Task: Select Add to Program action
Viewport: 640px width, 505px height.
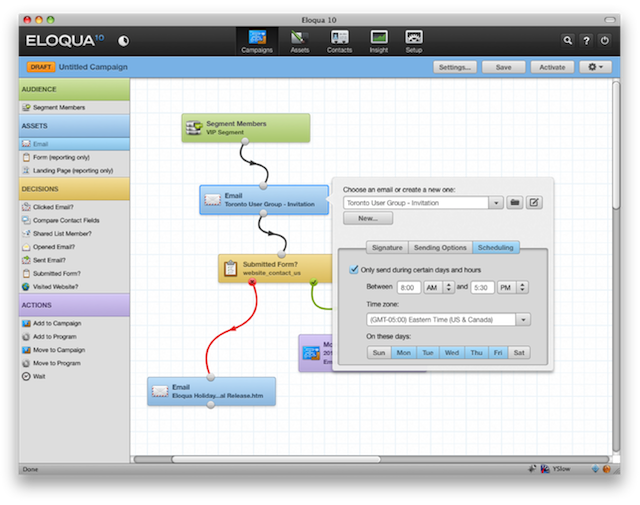Action: coord(74,336)
